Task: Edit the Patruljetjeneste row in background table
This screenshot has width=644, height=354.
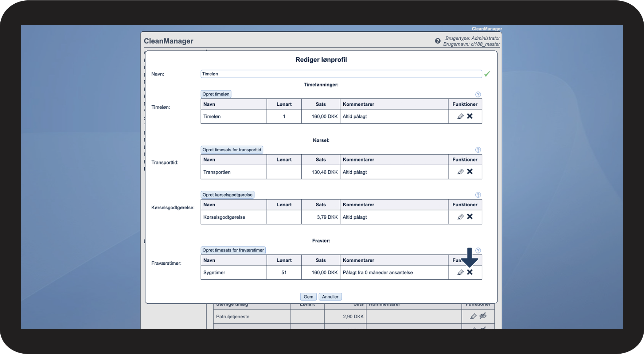Action: 473,316
